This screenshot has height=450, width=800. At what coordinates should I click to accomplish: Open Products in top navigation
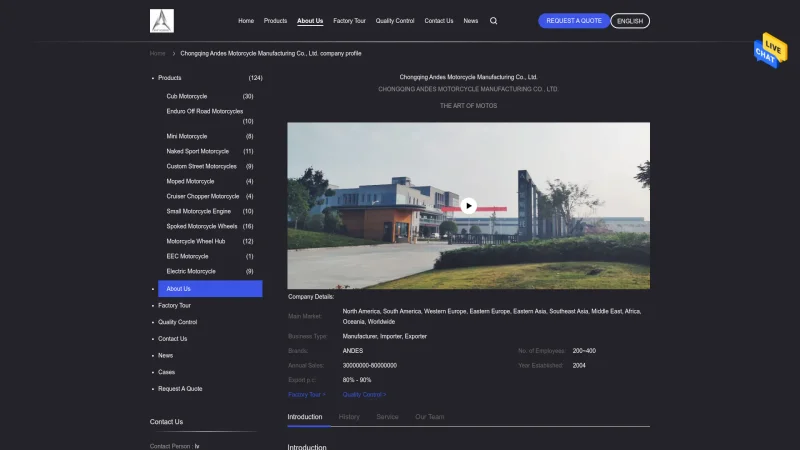[x=275, y=21]
